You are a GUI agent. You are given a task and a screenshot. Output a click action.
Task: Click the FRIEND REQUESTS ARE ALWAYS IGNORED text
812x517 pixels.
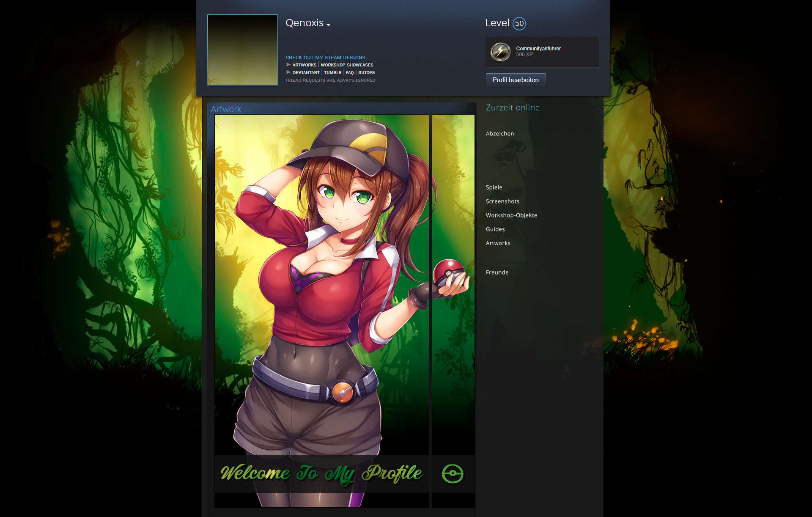pyautogui.click(x=330, y=80)
